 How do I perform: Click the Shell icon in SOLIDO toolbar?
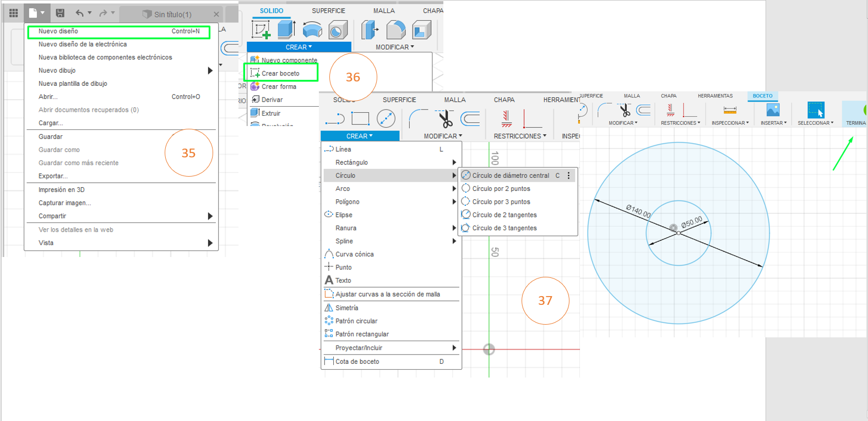[422, 30]
